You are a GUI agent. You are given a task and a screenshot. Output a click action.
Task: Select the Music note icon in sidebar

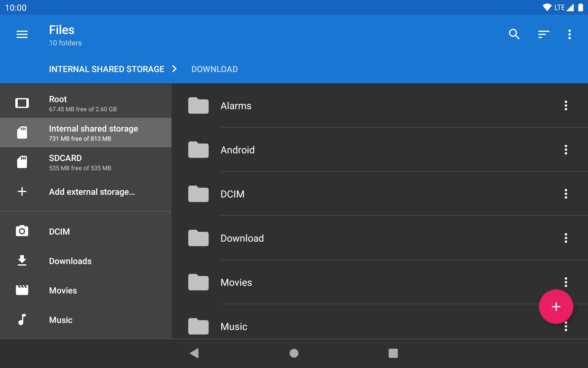[x=22, y=320]
